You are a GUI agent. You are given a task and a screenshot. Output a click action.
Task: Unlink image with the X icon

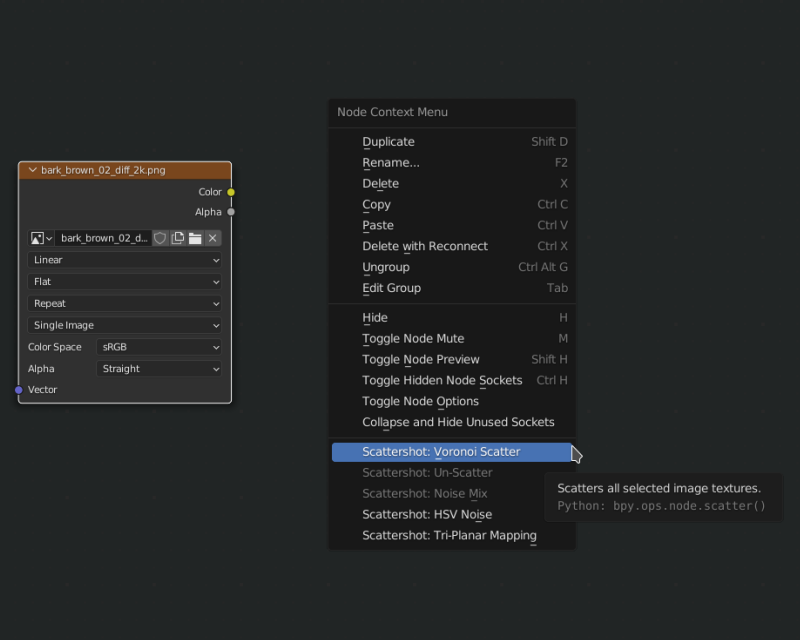213,238
